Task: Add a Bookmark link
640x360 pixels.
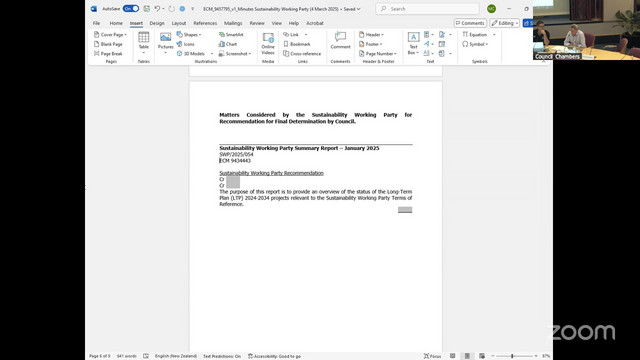Action: (297, 44)
